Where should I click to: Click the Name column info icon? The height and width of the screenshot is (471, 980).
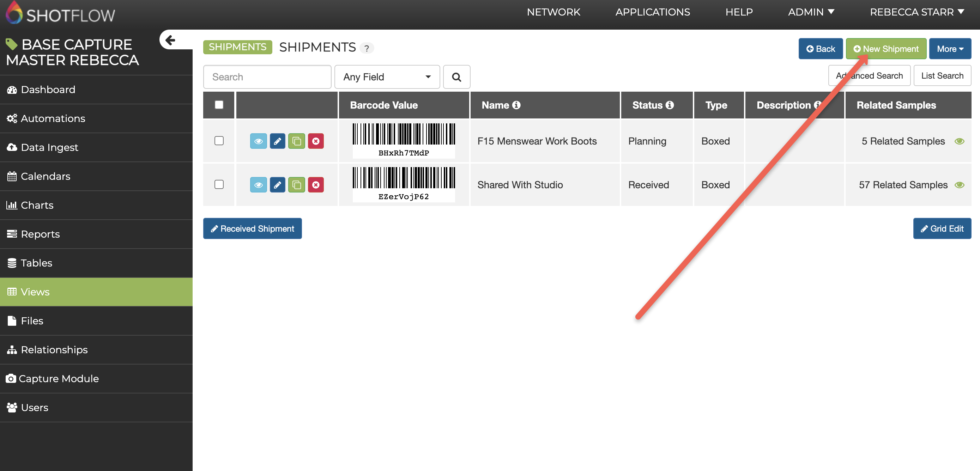(x=516, y=105)
